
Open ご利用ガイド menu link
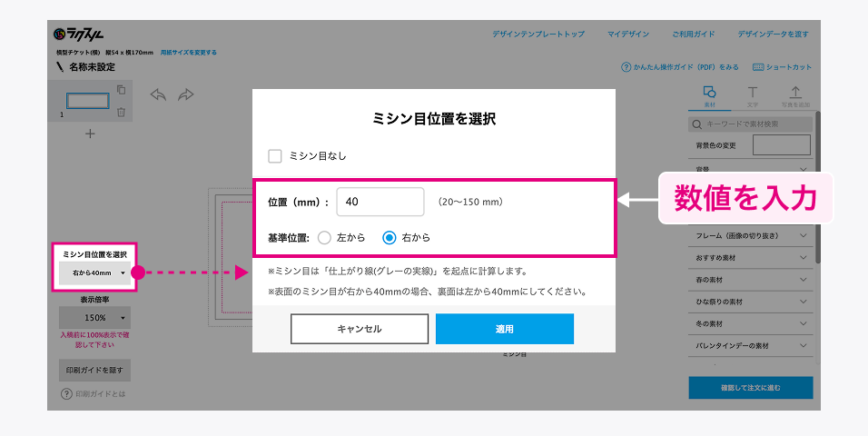click(x=693, y=35)
